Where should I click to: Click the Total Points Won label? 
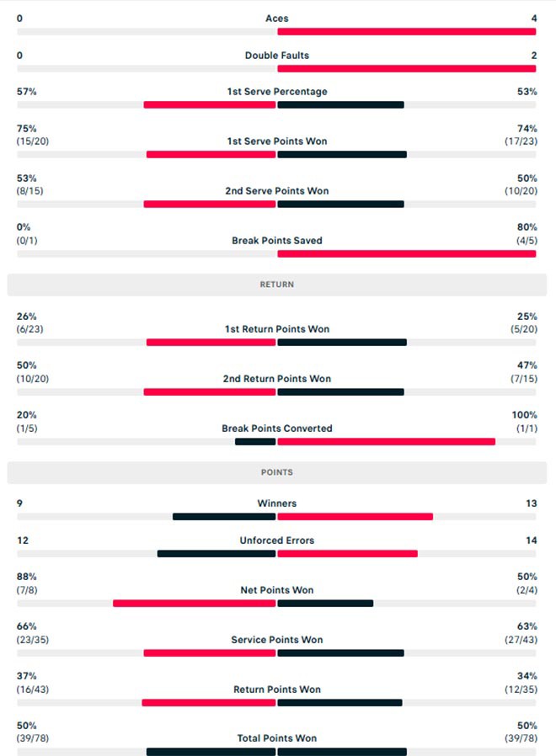(277, 738)
